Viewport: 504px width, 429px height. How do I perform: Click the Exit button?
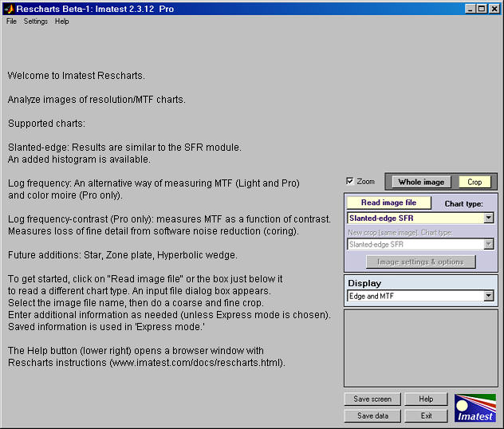pos(426,415)
